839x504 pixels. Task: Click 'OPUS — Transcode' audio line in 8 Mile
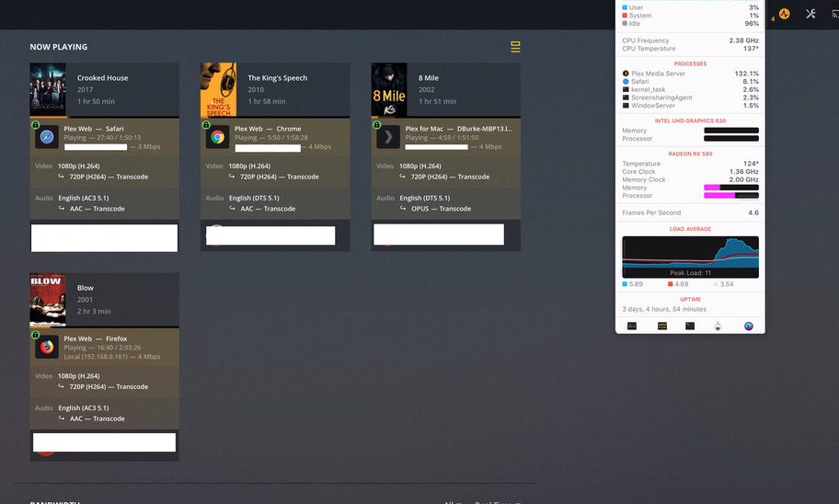click(442, 209)
